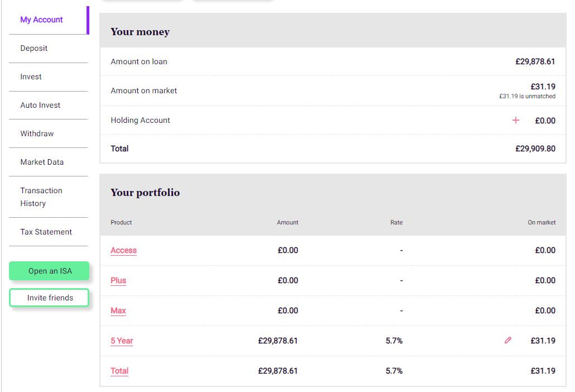Click the Amount on market value £31.19
This screenshot has height=392, width=575.
pos(543,87)
